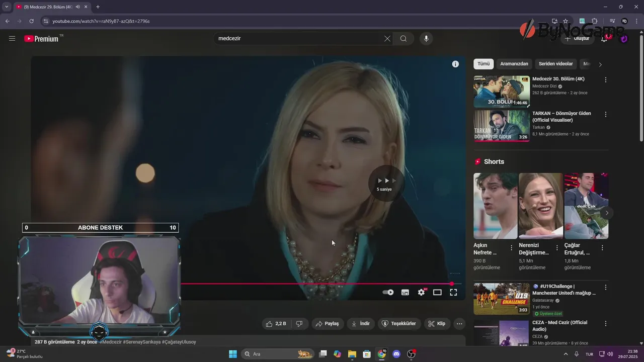The image size is (644, 362).
Task: Click the red playhead scrubber dot
Action: (x=452, y=284)
